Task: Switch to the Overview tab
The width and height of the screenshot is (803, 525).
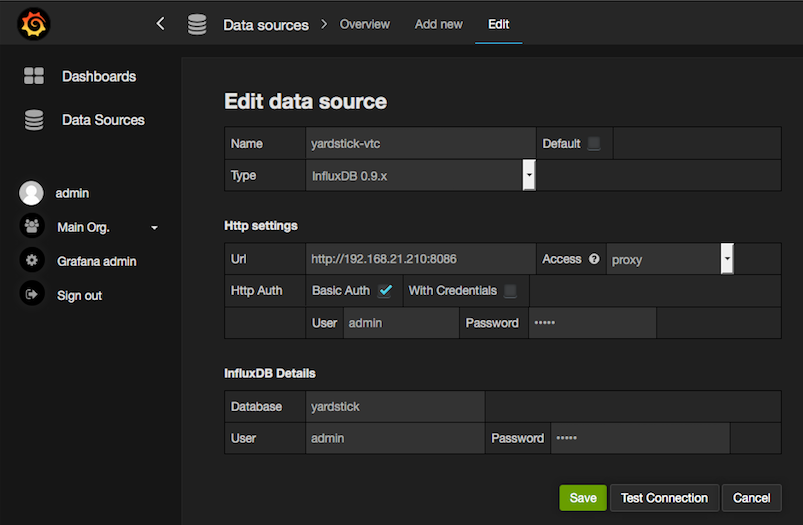Action: [x=365, y=24]
